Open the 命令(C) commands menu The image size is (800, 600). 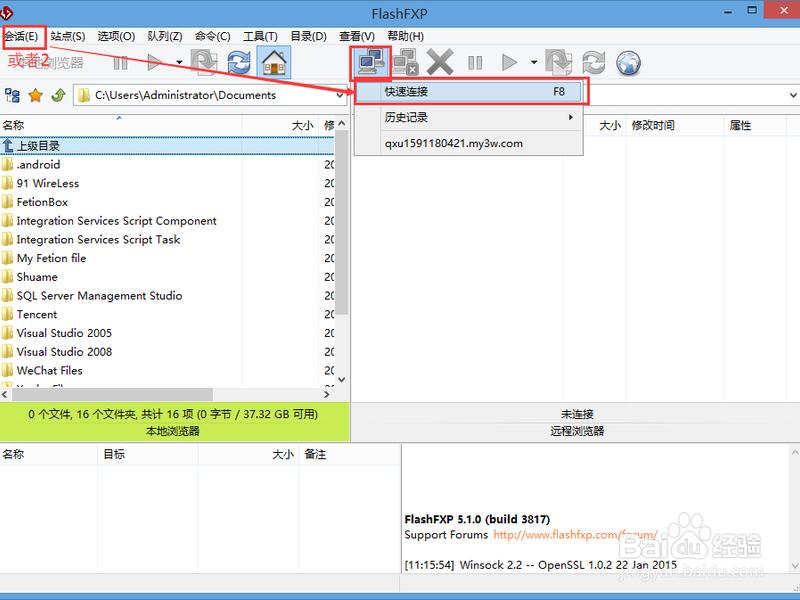point(212,36)
